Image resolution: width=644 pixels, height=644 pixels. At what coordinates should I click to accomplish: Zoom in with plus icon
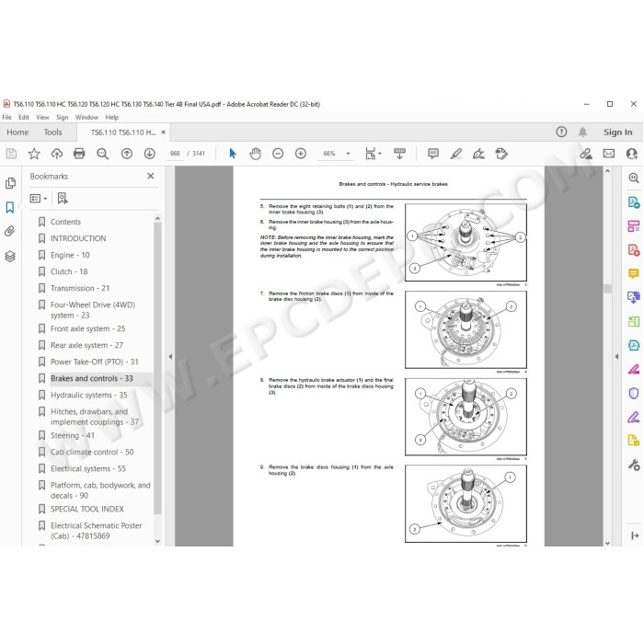tap(301, 154)
